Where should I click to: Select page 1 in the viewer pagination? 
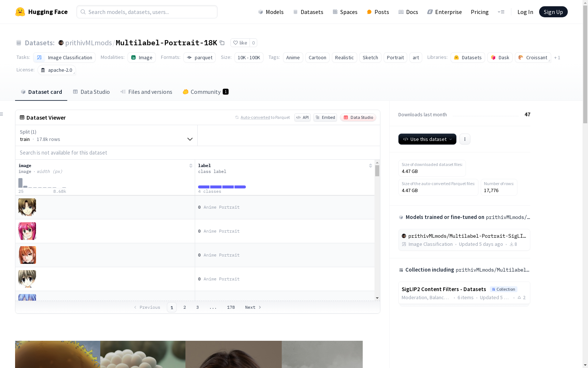pos(172,307)
